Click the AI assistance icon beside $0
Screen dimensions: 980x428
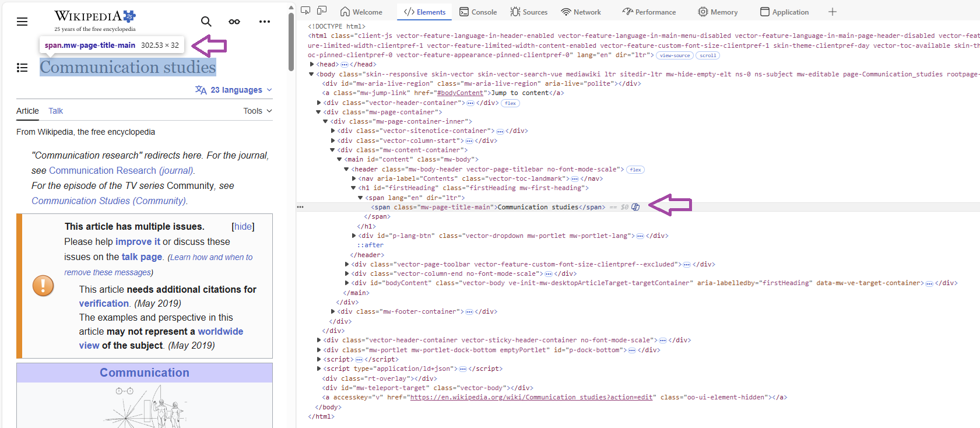[x=635, y=207]
